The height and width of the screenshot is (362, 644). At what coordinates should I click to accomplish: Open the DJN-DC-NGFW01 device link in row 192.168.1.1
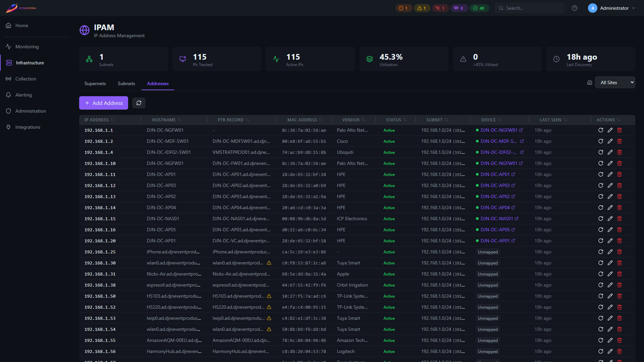pyautogui.click(x=499, y=130)
